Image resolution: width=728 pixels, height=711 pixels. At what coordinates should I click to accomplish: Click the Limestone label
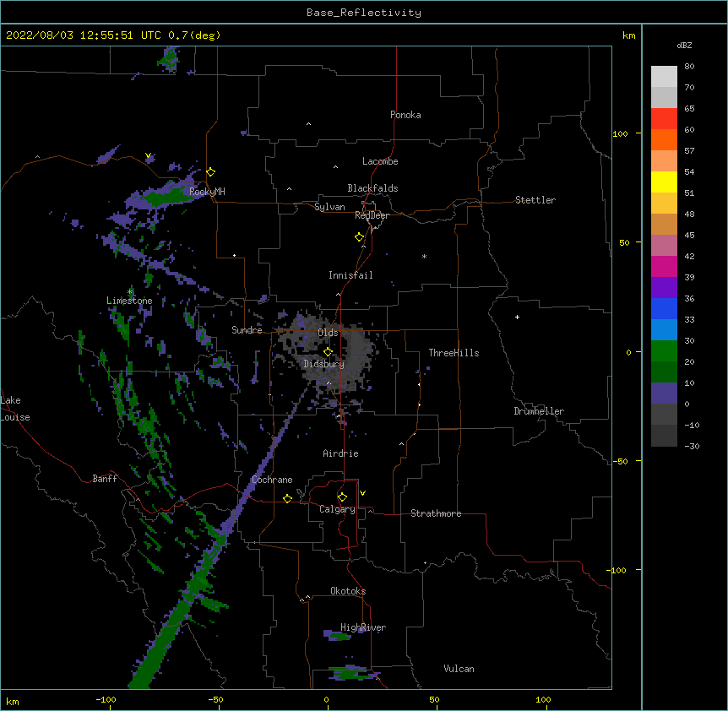(129, 301)
